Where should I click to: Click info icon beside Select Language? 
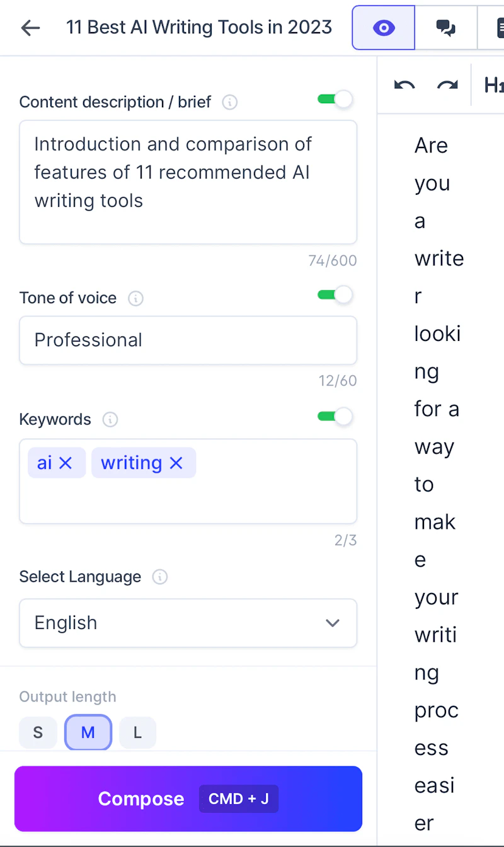click(x=160, y=577)
